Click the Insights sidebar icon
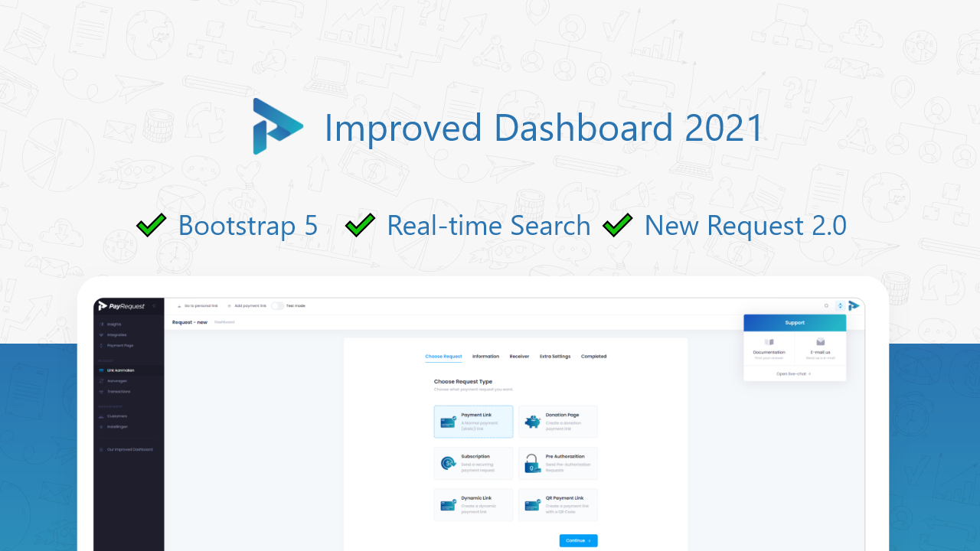This screenshot has width=980, height=551. (x=101, y=324)
